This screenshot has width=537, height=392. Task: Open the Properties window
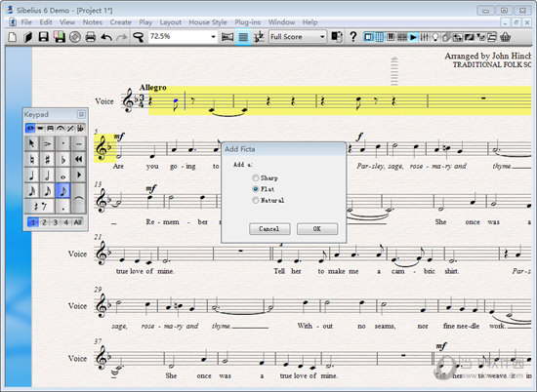point(480,37)
